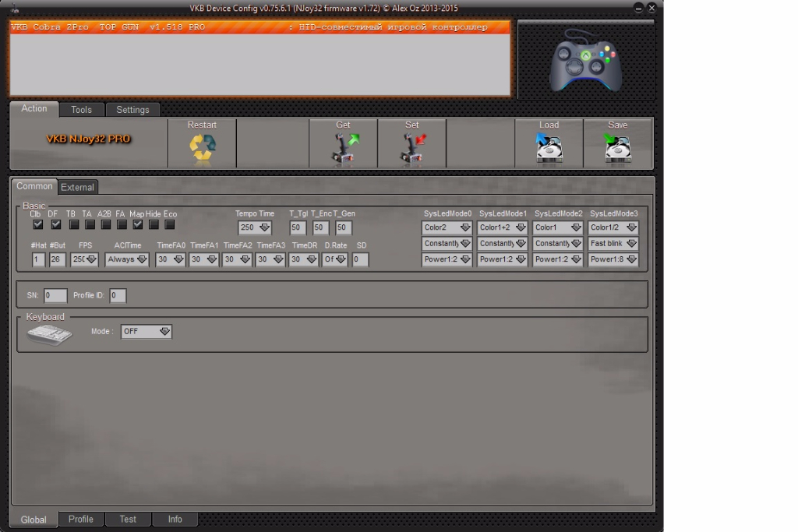Open SysLedMode0 Color2 dropdown

click(x=447, y=227)
